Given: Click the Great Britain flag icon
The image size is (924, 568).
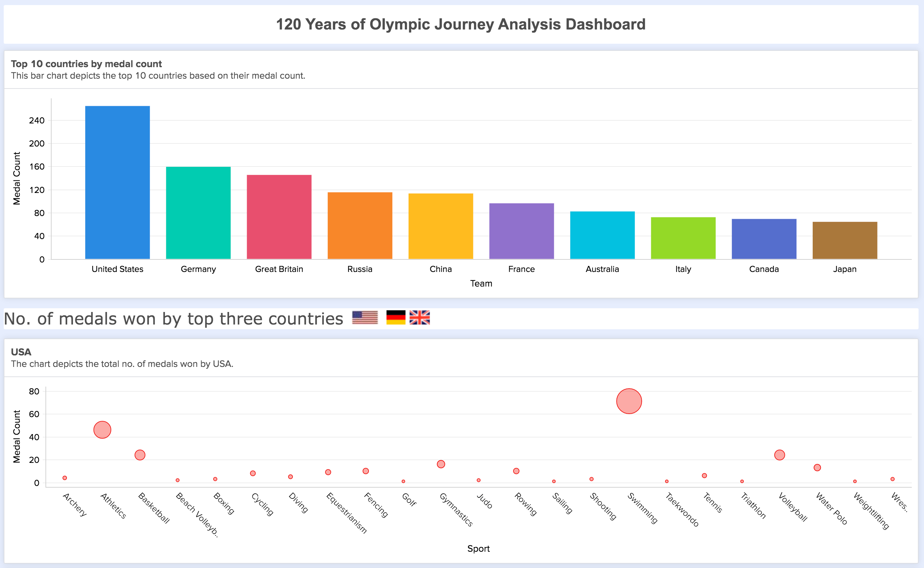Looking at the screenshot, I should pyautogui.click(x=419, y=317).
